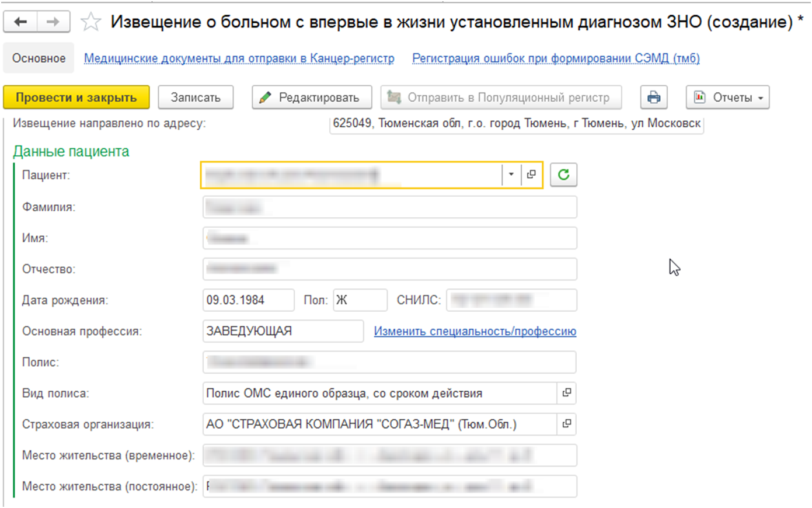Expand the Пациент dropdown list

point(511,175)
